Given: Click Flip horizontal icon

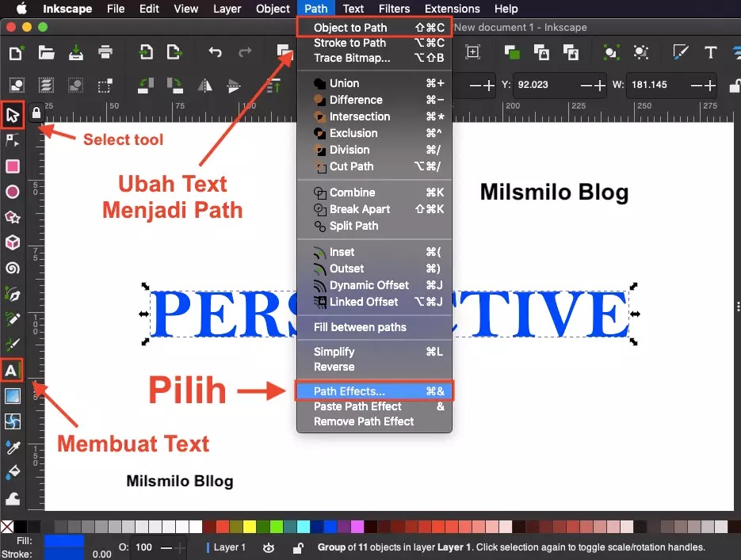Looking at the screenshot, I should tap(204, 86).
